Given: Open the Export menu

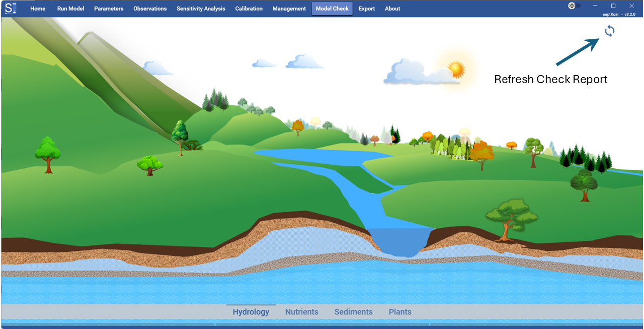Looking at the screenshot, I should [x=367, y=9].
